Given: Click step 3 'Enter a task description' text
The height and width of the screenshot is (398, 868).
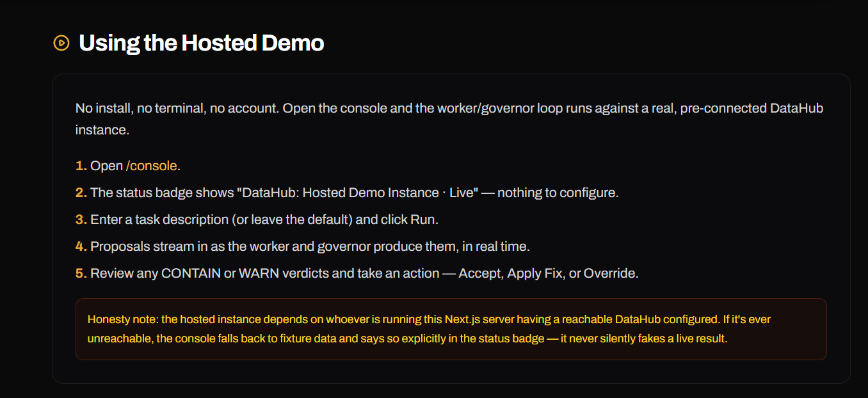Looking at the screenshot, I should coord(264,219).
